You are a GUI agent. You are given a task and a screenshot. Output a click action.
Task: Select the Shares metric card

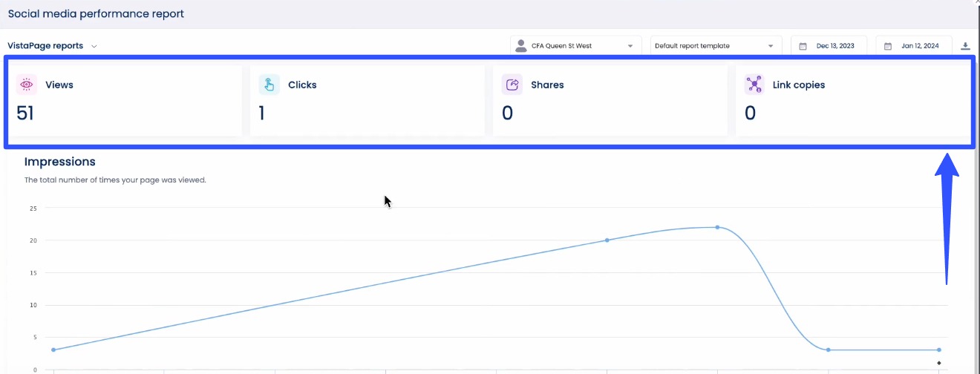point(610,100)
